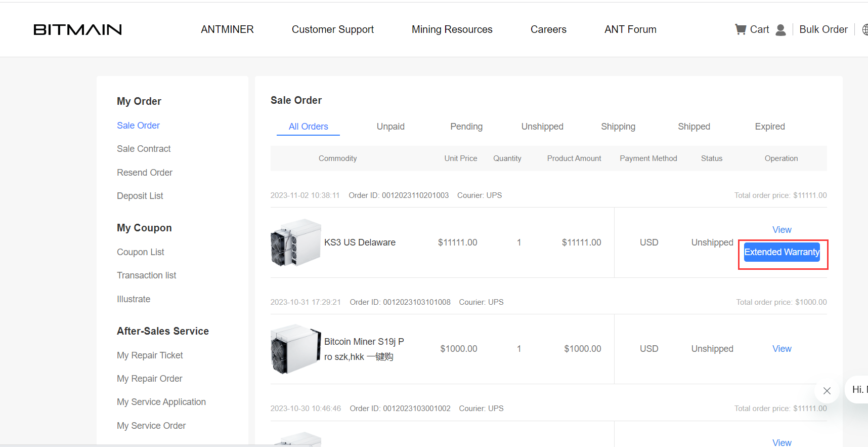Switch to Unshipped tab

(542, 127)
